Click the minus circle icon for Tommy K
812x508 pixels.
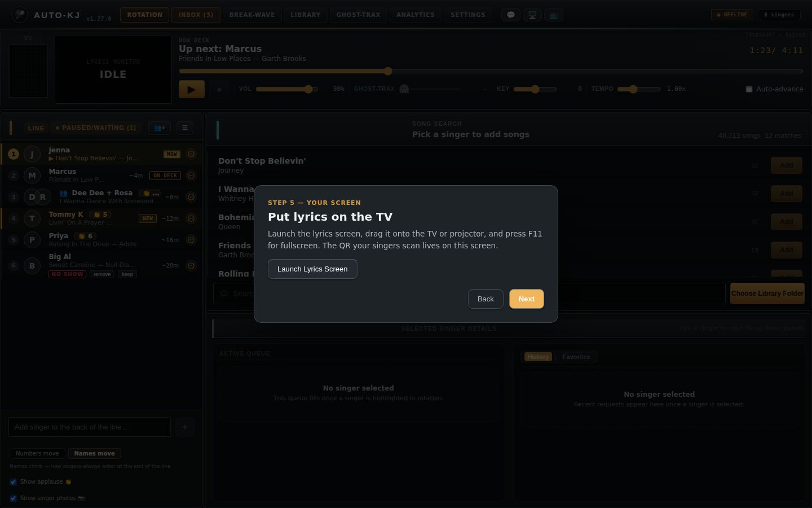coord(191,218)
